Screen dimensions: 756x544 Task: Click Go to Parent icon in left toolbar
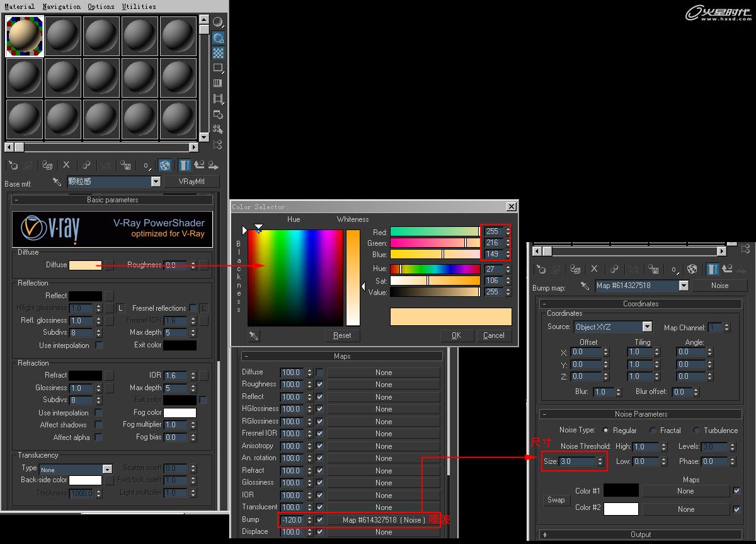(199, 165)
